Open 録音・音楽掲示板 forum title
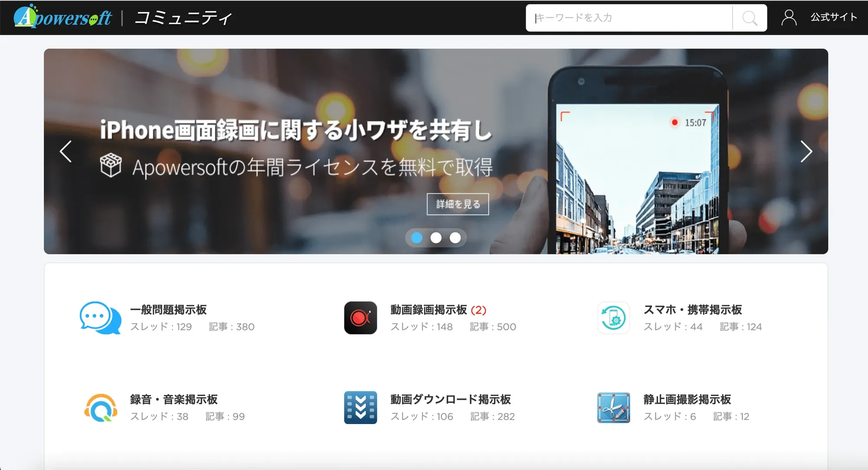This screenshot has height=470, width=868. (x=174, y=399)
